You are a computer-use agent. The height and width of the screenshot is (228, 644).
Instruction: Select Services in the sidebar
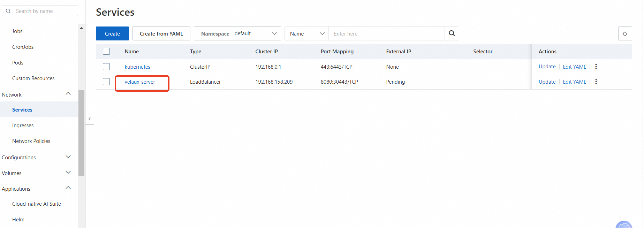(22, 110)
